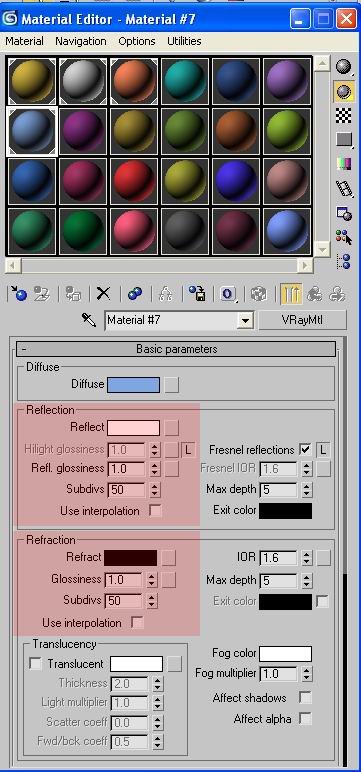Enable refraction Use interpolation checkbox
This screenshot has height=772, width=361.
(137, 622)
